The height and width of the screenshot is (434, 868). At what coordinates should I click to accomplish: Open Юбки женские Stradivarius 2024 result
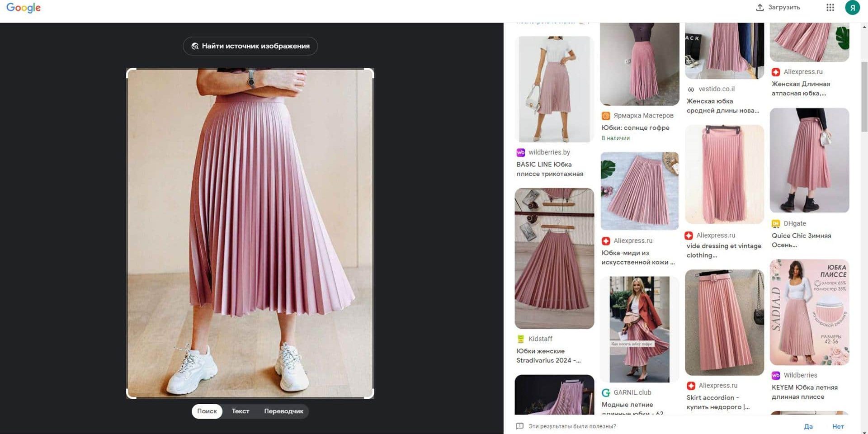pyautogui.click(x=548, y=356)
